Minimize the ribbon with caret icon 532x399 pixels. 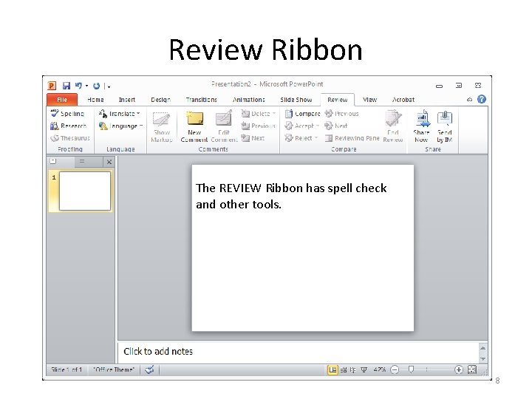click(x=470, y=100)
